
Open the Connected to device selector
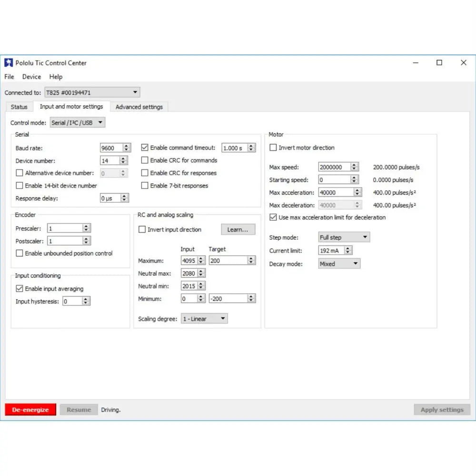(92, 92)
